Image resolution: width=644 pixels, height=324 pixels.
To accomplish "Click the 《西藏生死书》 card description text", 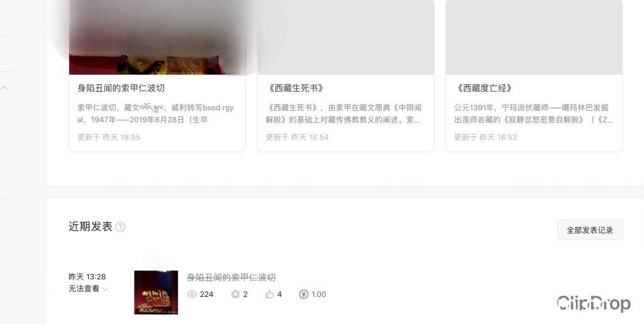I will (x=343, y=114).
